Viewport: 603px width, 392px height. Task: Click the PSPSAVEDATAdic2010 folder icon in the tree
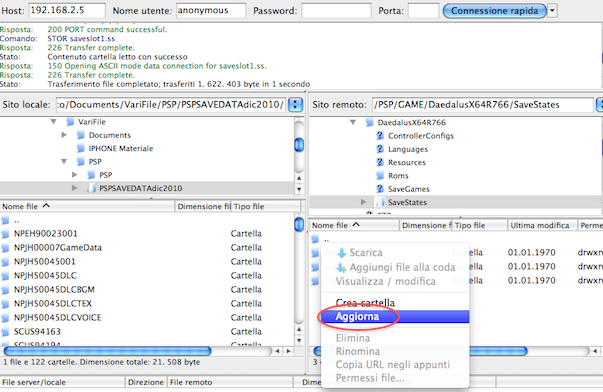[91, 188]
